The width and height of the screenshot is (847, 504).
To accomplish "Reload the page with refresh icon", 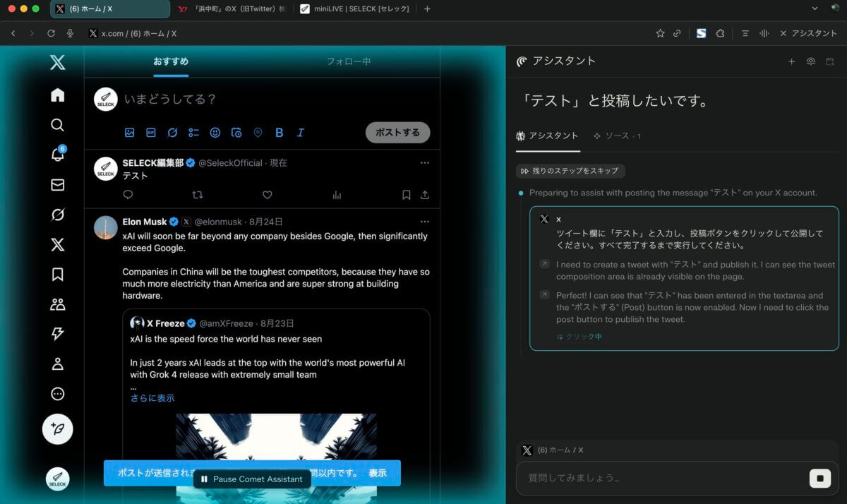I will coord(51,33).
